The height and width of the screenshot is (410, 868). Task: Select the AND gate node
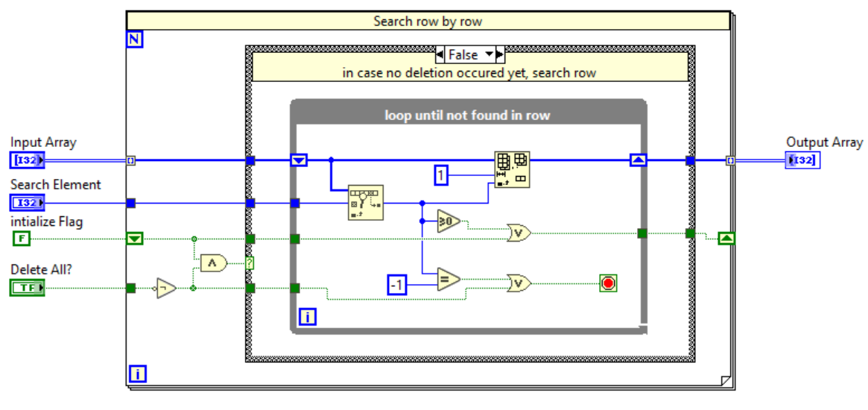click(214, 263)
